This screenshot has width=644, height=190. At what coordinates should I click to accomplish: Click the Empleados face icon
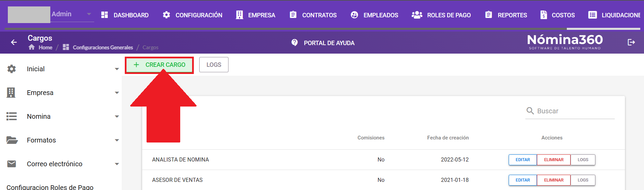pos(354,15)
